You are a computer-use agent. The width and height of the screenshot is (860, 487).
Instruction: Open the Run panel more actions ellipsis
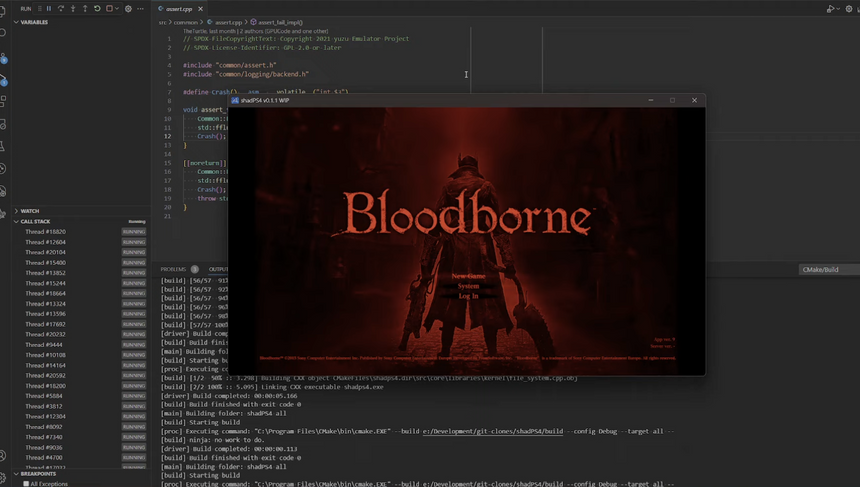140,9
